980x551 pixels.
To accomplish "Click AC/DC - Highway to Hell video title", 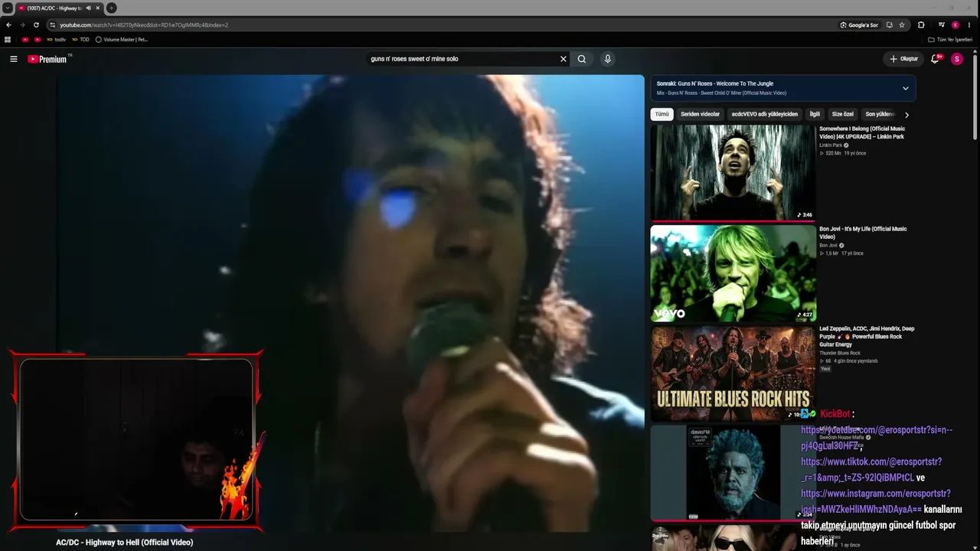I will 124,542.
